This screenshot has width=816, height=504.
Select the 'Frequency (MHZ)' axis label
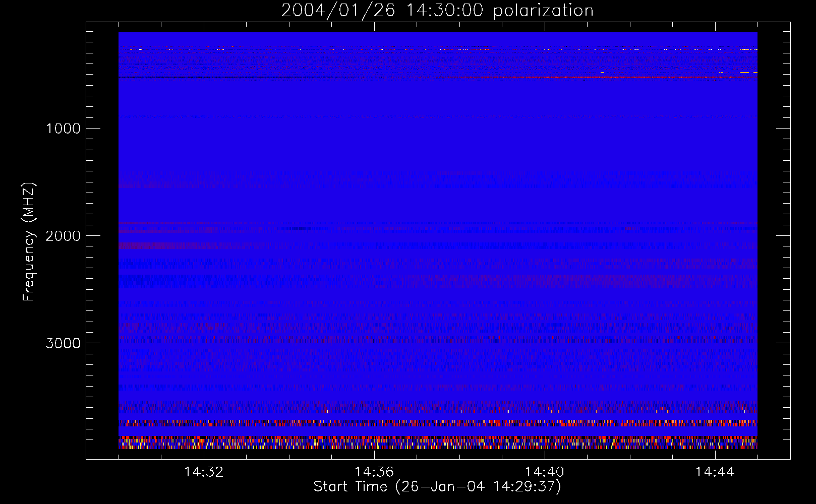(x=29, y=242)
